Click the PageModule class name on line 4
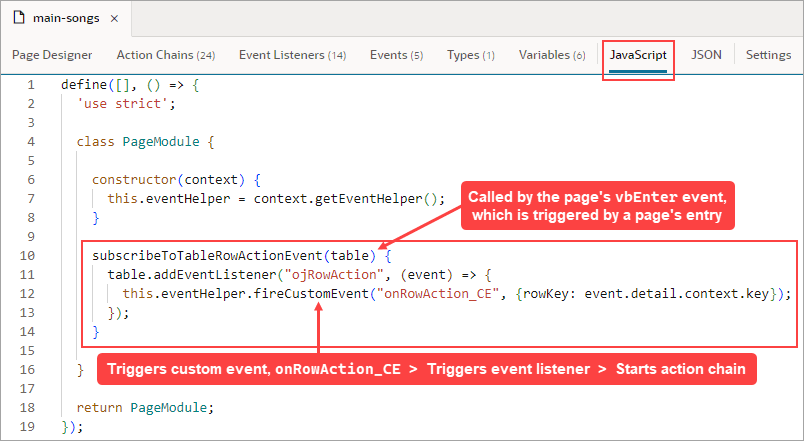 coord(161,142)
